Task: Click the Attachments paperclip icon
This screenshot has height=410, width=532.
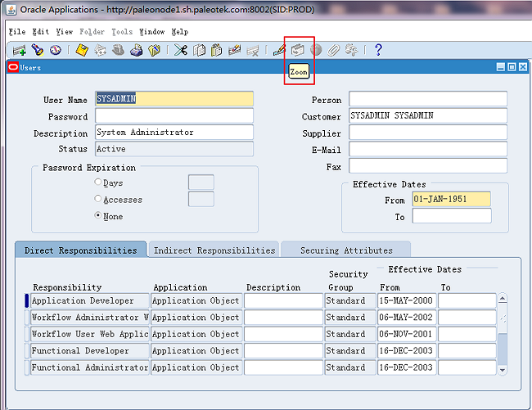Action: [x=333, y=50]
